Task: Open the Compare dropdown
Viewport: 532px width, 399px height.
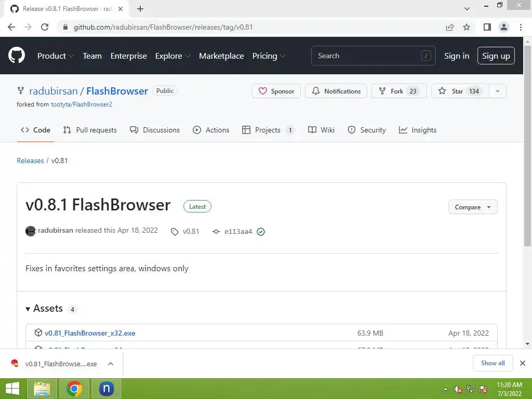Action: click(473, 207)
